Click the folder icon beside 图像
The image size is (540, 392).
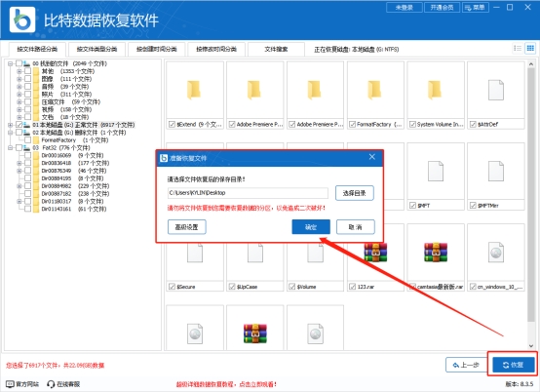pos(36,79)
